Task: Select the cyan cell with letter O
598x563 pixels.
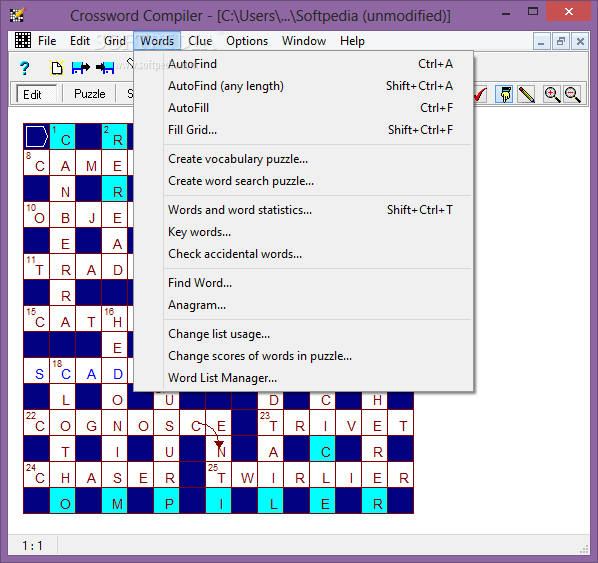Action: 63,501
